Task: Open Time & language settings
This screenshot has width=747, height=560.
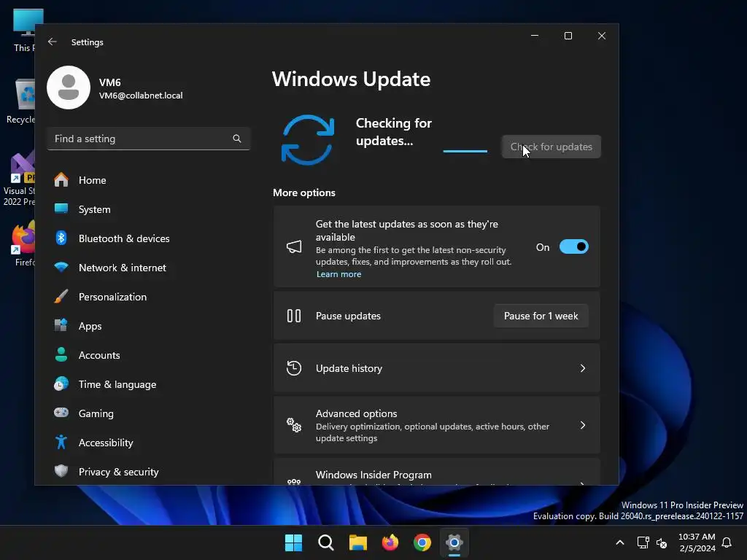Action: 117,384
